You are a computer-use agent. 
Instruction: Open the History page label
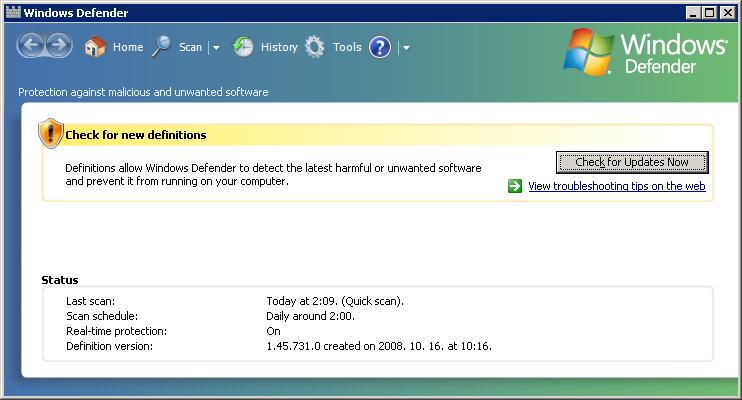coord(279,47)
